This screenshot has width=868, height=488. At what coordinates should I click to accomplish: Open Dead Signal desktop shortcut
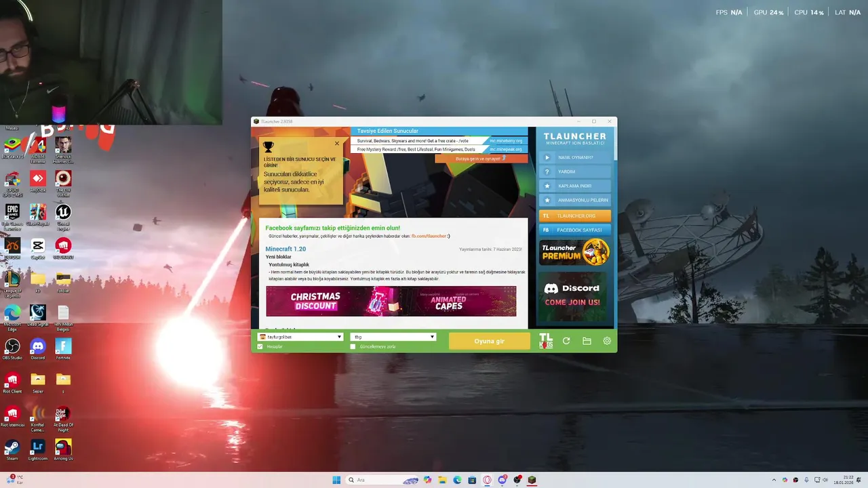pos(38,316)
